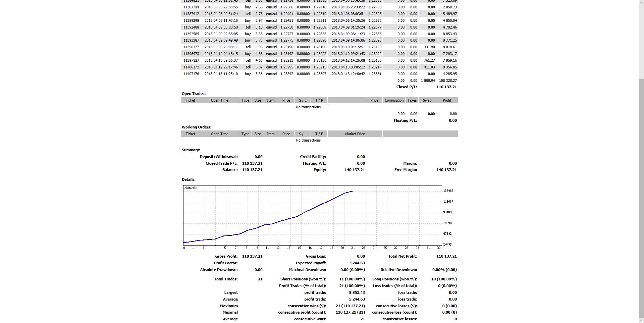Click Largest profit trade value 8 853.43
This screenshot has height=323, width=644.
357,292
